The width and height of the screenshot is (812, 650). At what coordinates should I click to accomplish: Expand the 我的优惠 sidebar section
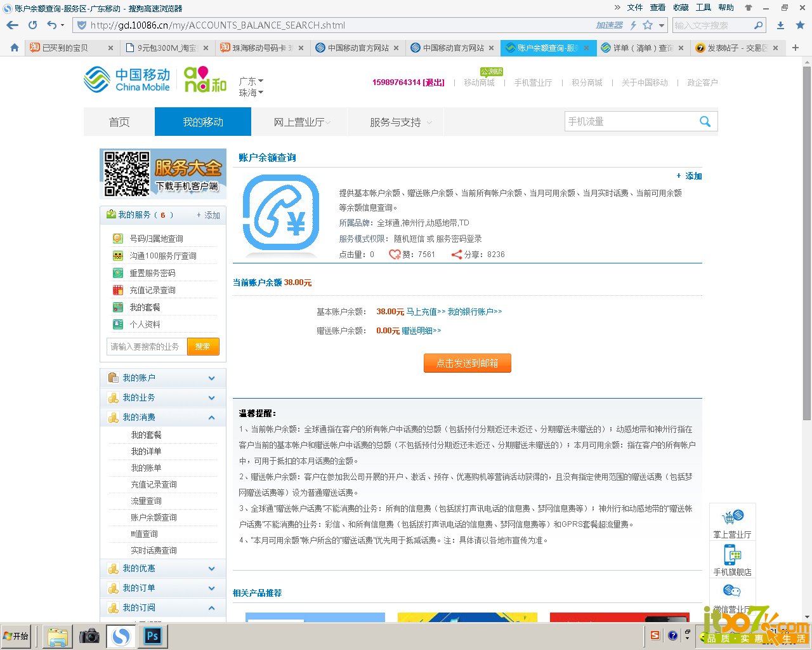click(x=163, y=568)
